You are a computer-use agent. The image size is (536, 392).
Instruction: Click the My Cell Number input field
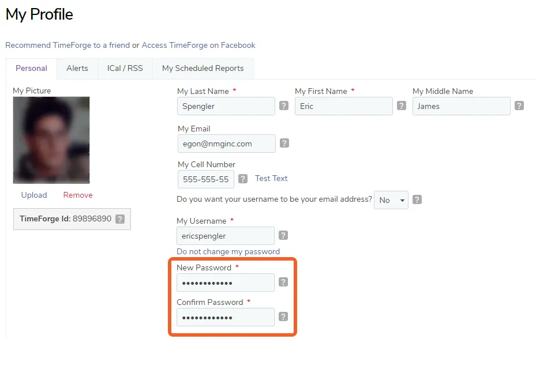(x=206, y=179)
